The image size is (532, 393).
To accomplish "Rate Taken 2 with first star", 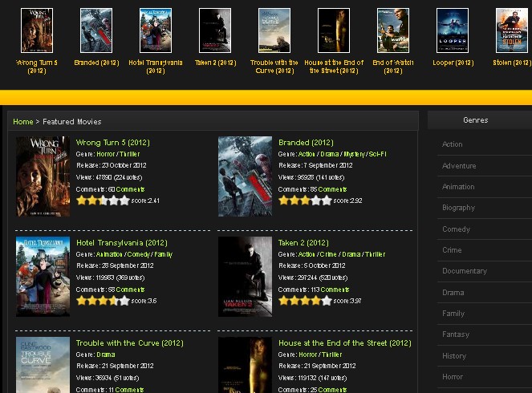I will tap(283, 301).
